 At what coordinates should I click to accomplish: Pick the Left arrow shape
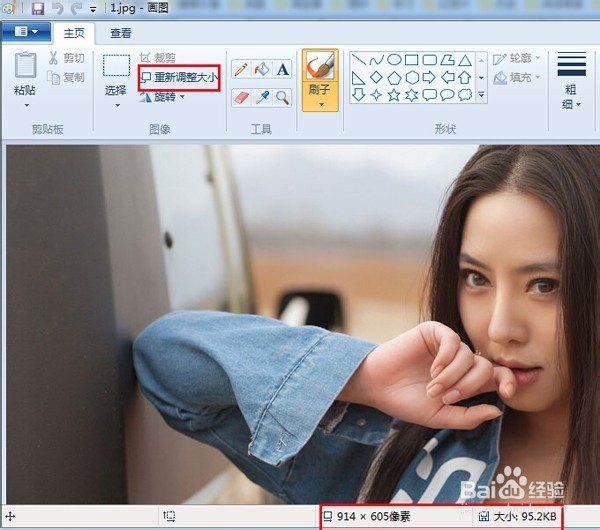(x=447, y=78)
